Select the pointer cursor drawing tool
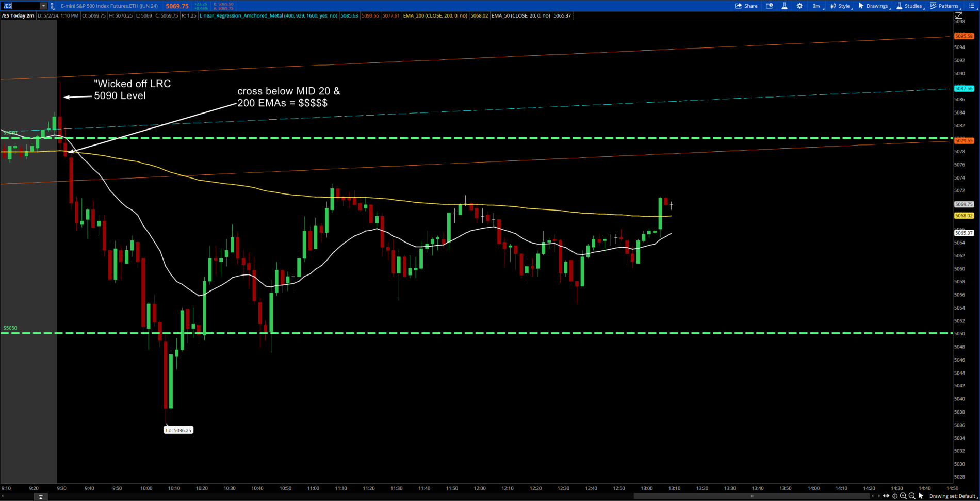 [x=921, y=496]
